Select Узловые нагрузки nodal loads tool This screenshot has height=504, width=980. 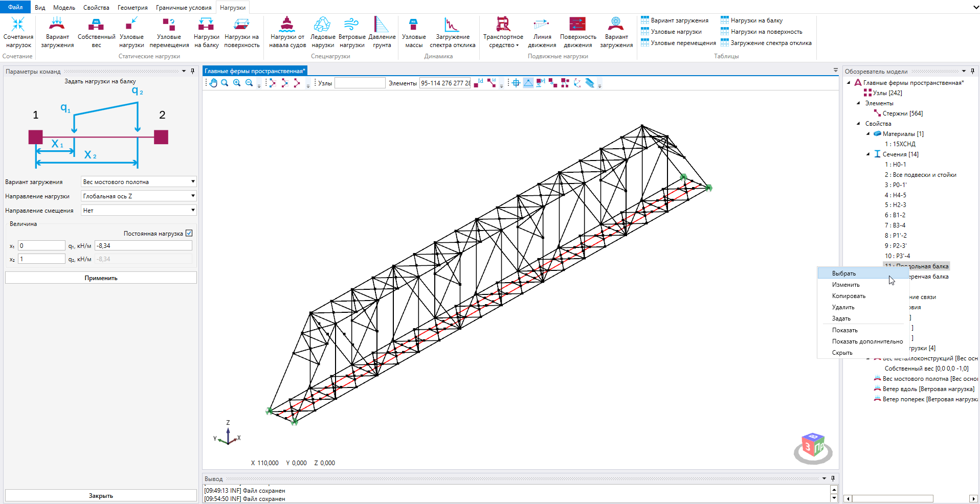click(x=131, y=32)
